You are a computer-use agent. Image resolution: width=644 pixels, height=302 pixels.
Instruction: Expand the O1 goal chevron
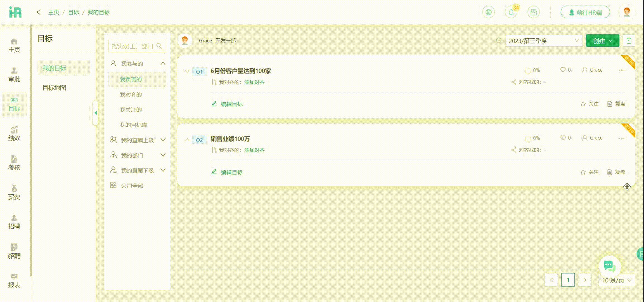point(187,71)
